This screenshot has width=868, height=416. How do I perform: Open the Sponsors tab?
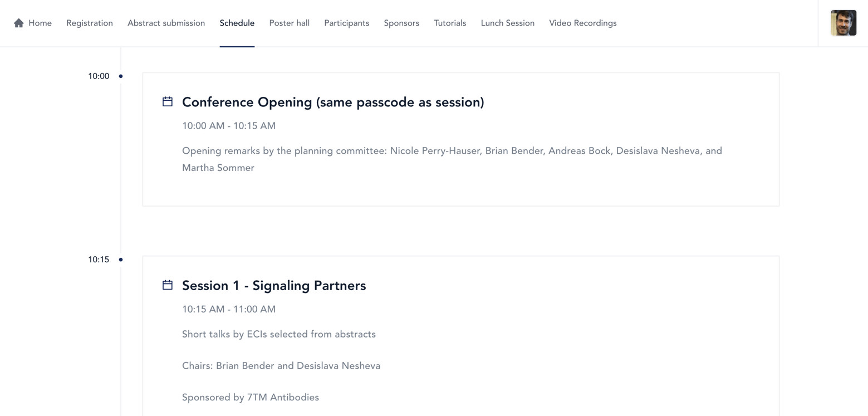pyautogui.click(x=401, y=23)
